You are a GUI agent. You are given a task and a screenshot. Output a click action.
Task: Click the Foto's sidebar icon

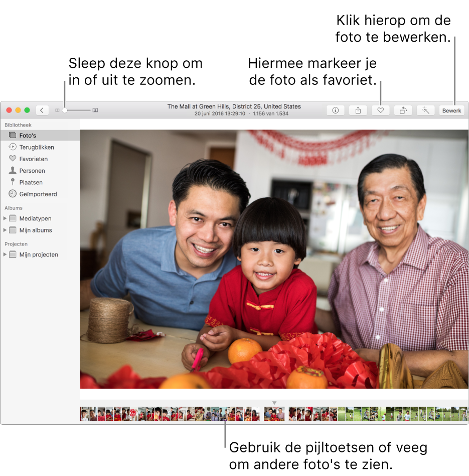[13, 135]
